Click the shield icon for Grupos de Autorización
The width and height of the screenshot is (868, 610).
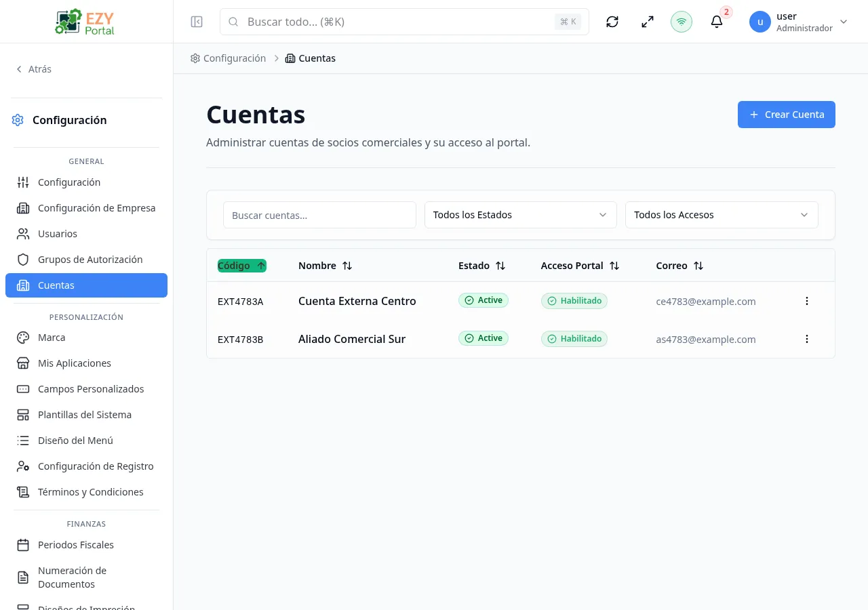point(23,260)
